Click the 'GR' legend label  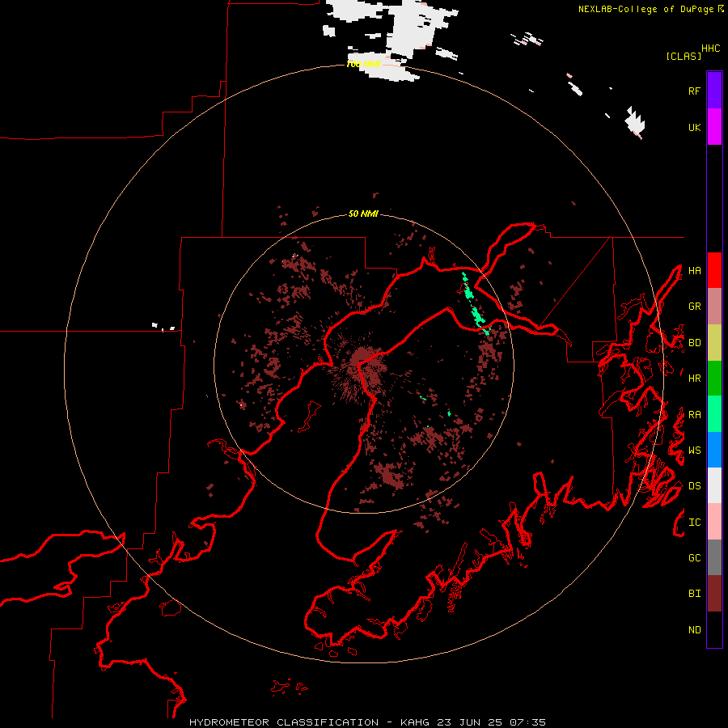pyautogui.click(x=694, y=307)
